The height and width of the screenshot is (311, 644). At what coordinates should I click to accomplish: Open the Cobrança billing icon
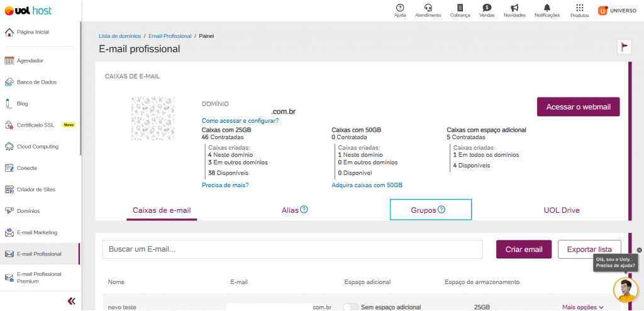click(x=460, y=8)
